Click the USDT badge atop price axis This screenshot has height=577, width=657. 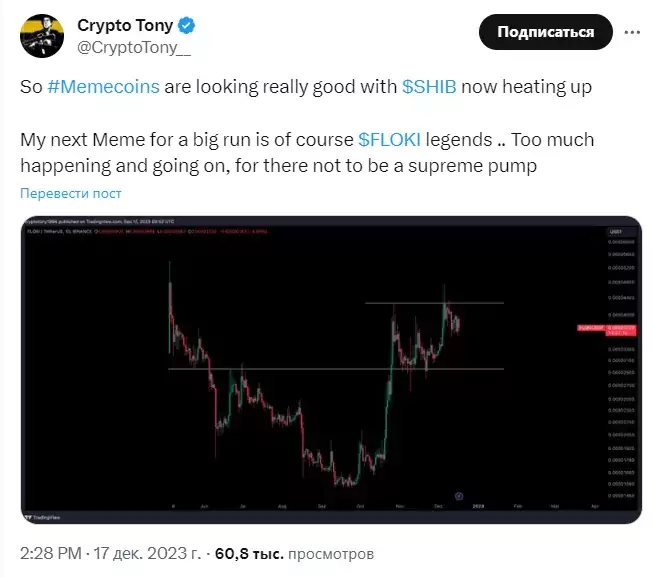616,232
